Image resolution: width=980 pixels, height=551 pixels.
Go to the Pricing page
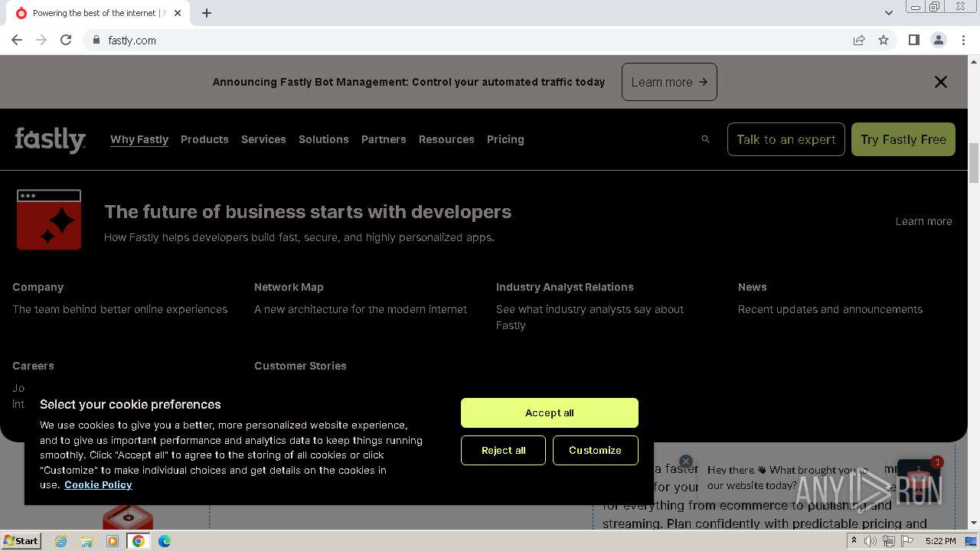pyautogui.click(x=505, y=139)
